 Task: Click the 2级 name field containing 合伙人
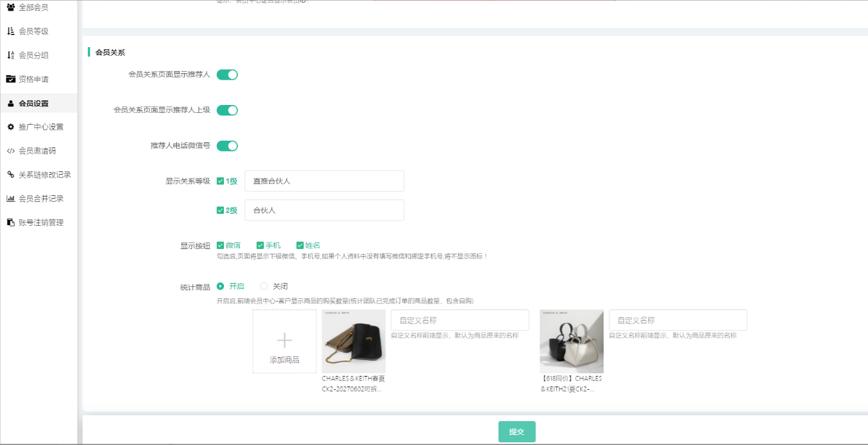click(324, 211)
